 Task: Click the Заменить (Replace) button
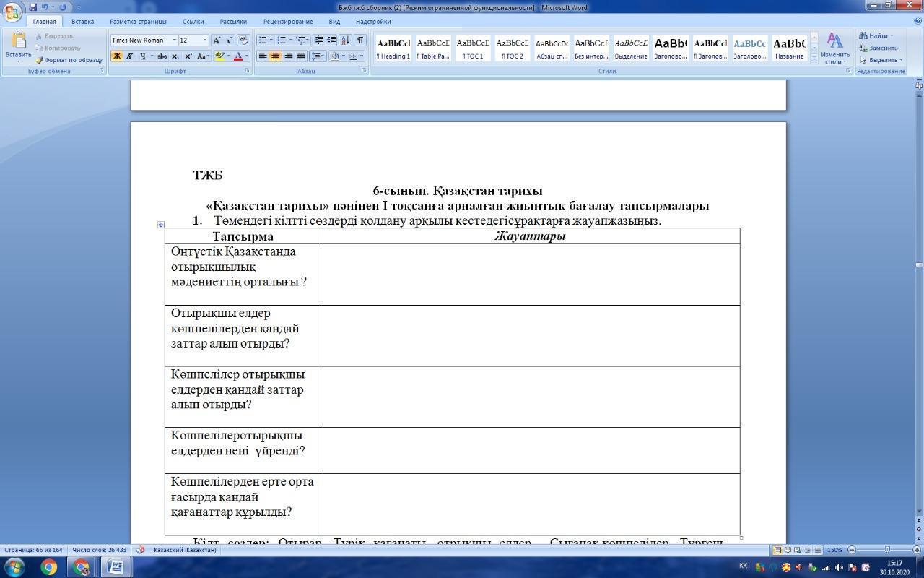(879, 48)
